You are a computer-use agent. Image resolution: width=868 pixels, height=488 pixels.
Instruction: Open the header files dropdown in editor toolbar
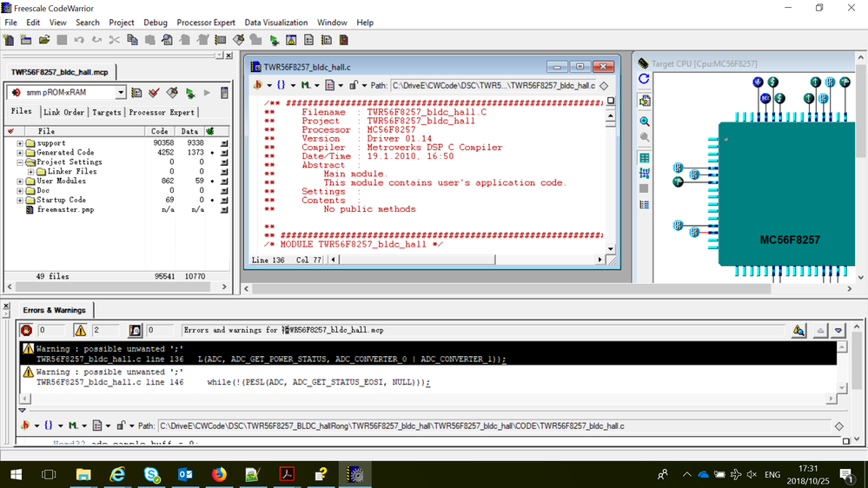(x=261, y=85)
